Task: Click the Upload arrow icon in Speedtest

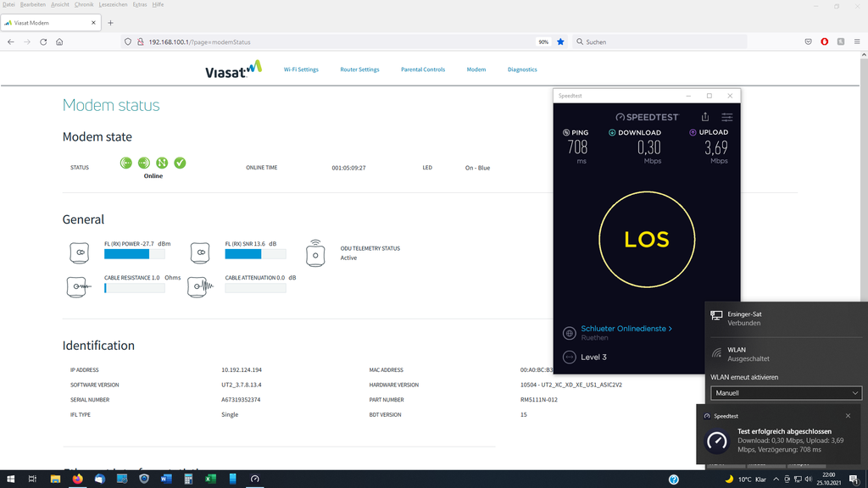Action: coord(693,132)
